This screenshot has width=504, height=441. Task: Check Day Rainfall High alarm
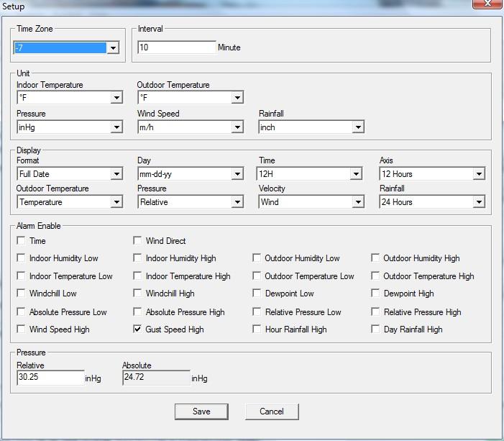375,329
